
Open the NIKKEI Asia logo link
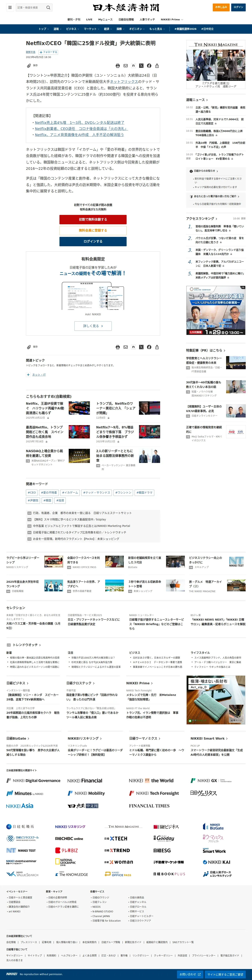coord(20,806)
